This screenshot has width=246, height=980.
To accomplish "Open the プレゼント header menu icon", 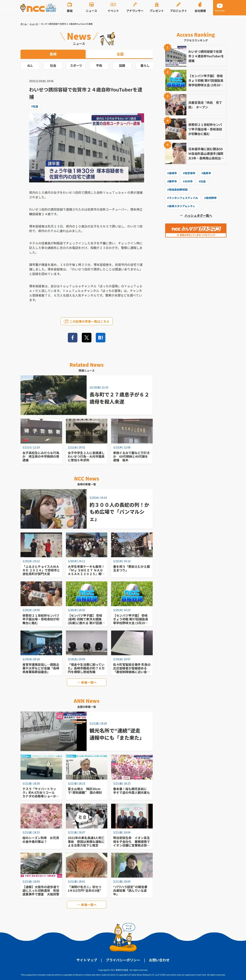I will coord(156,7).
